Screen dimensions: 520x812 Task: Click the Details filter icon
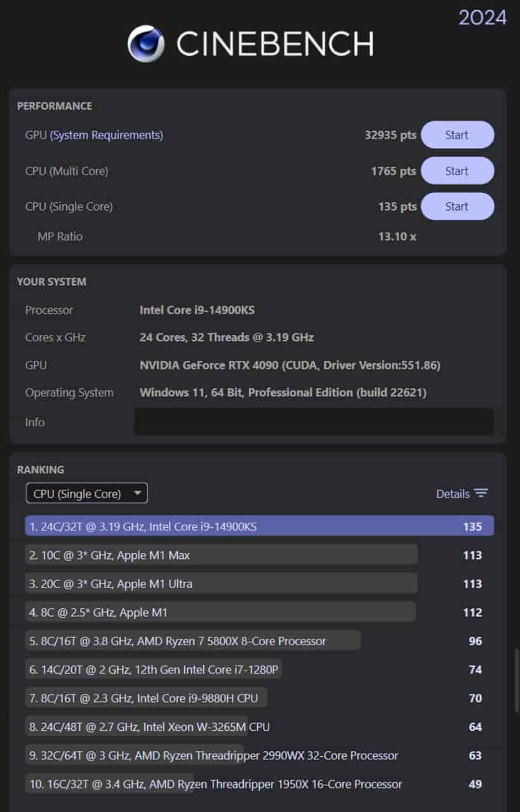point(481,493)
